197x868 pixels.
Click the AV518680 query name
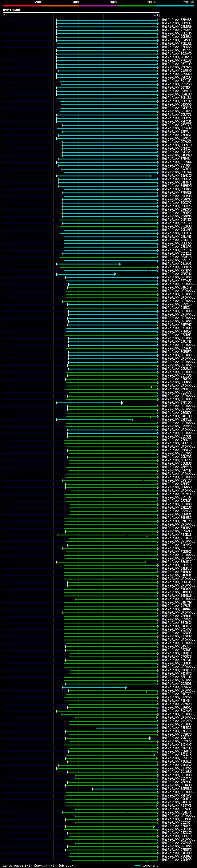pyautogui.click(x=11, y=10)
